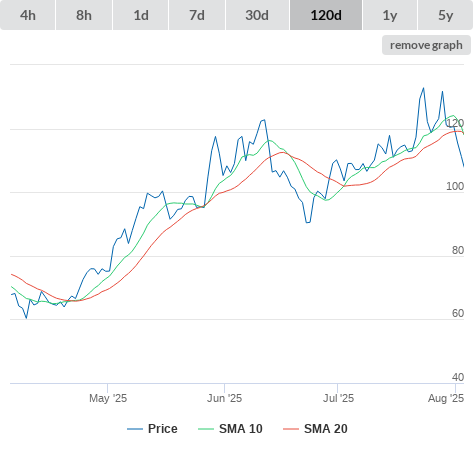Viewport: 474px width, 455px height.
Task: Click the May '25 axis label
Action: pyautogui.click(x=108, y=398)
